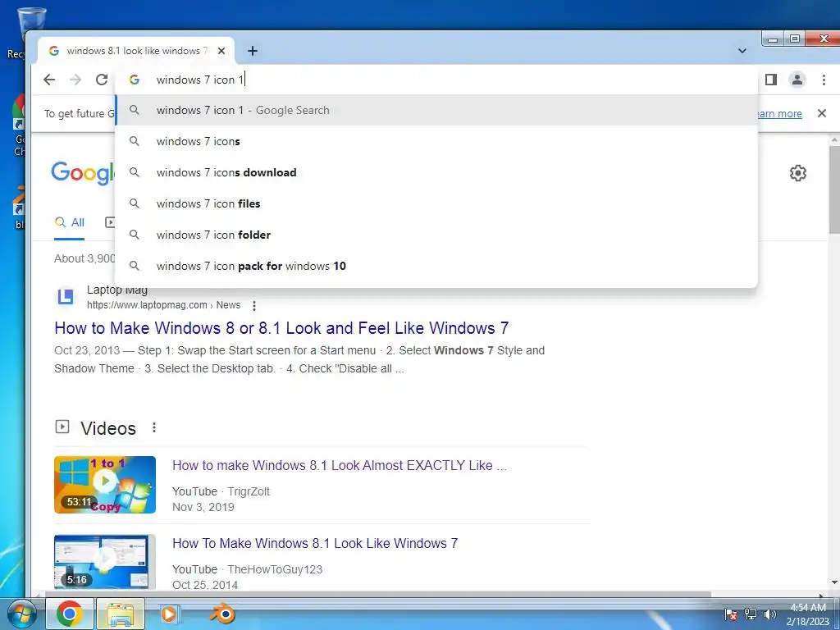This screenshot has height=630, width=840.
Task: Click the page's vertical scrollbar thumb
Action: 834,189
